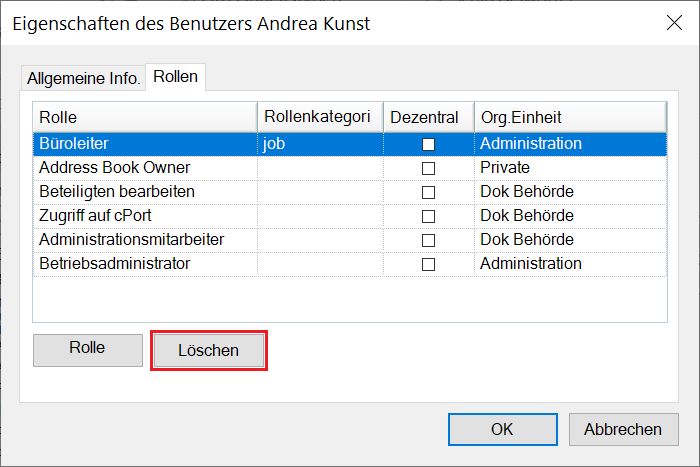Select the Address Book Owner row
The image size is (700, 467).
click(x=115, y=168)
